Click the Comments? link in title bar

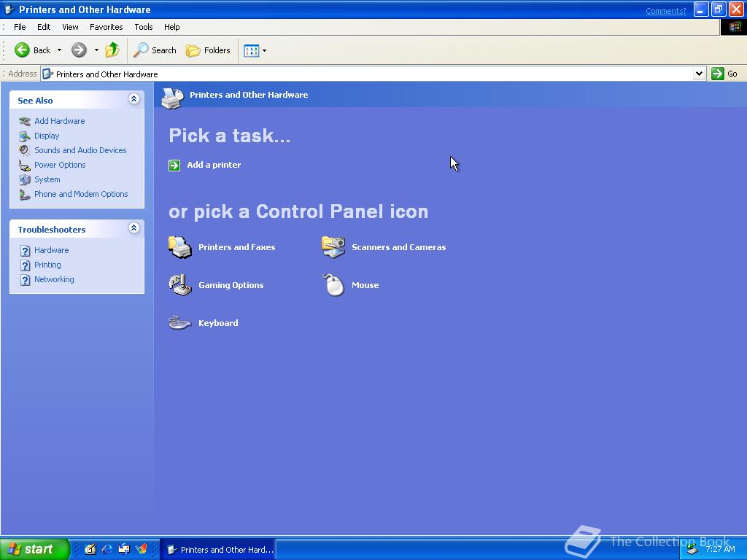pyautogui.click(x=666, y=11)
